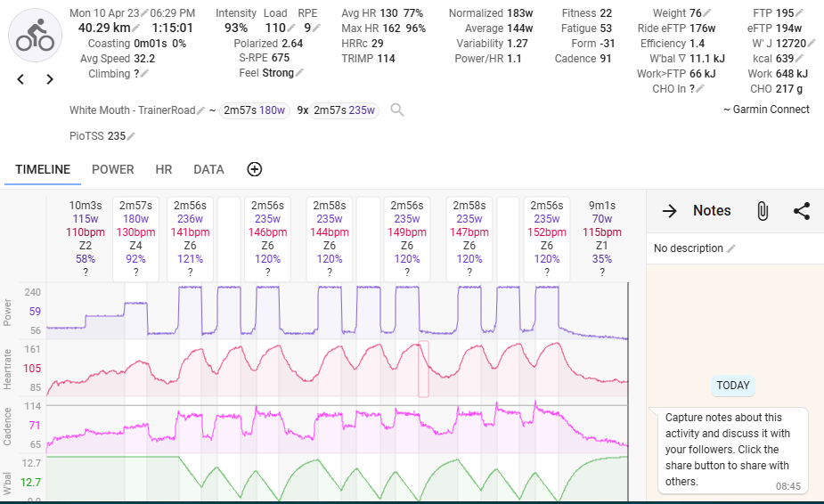The height and width of the screenshot is (504, 824).
Task: Go to next activity arrow
Action: click(50, 79)
